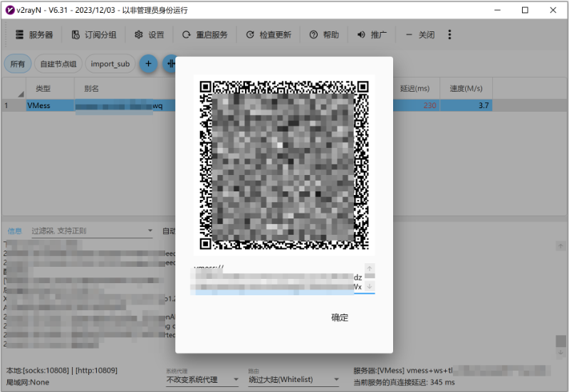Viewport: 569px width, 392px height.
Task: Open the 路由 dropdown 绕过大陆(Whitelist)
Action: 293,380
